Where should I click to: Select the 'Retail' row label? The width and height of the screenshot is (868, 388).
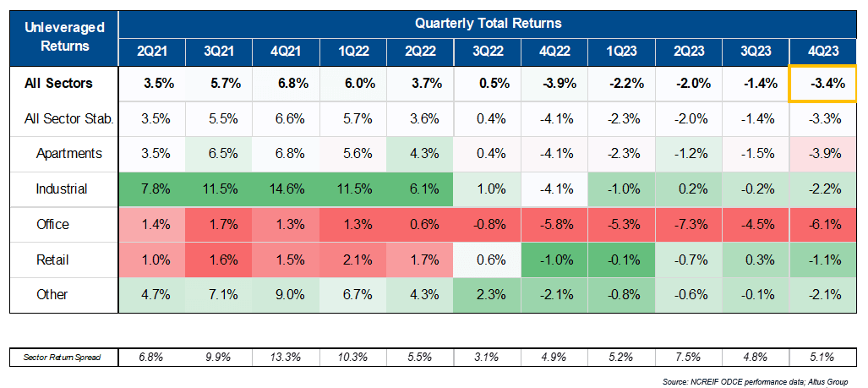coord(52,260)
